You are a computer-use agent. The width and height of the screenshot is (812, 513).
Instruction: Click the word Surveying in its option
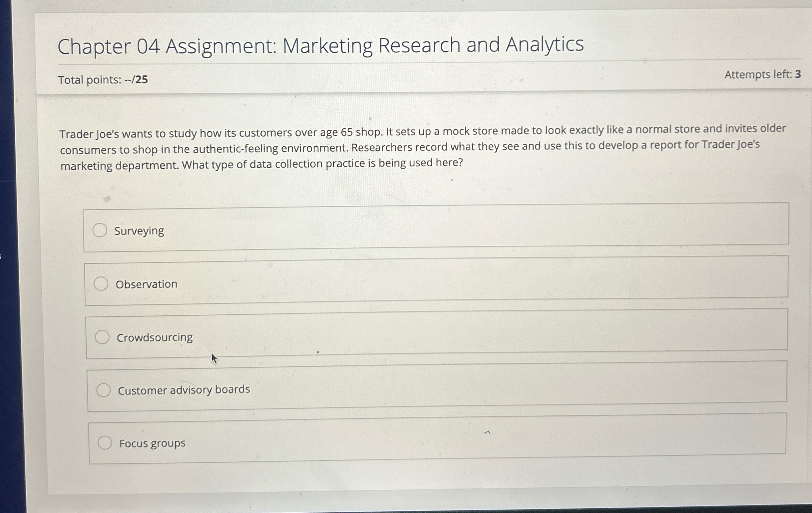(x=139, y=231)
